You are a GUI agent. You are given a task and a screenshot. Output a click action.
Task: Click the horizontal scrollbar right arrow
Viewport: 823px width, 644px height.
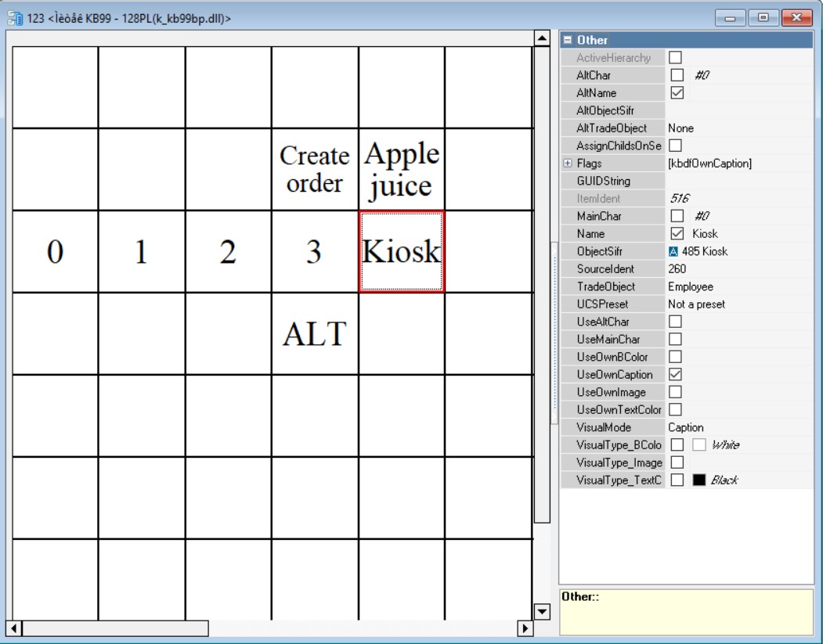(525, 628)
